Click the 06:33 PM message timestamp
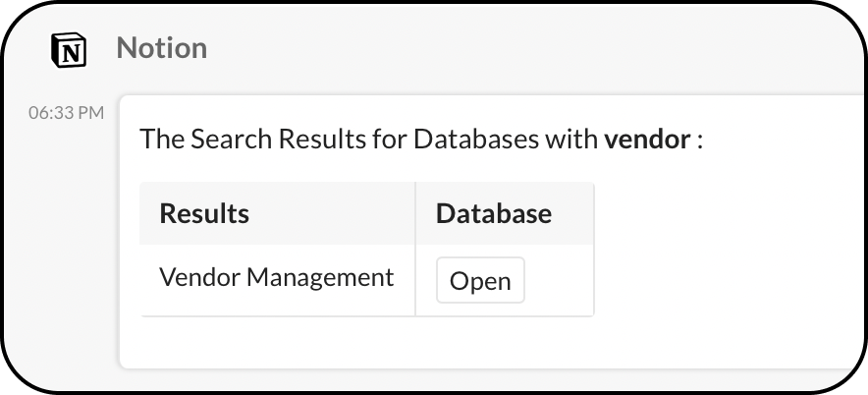The height and width of the screenshot is (395, 868). 66,112
